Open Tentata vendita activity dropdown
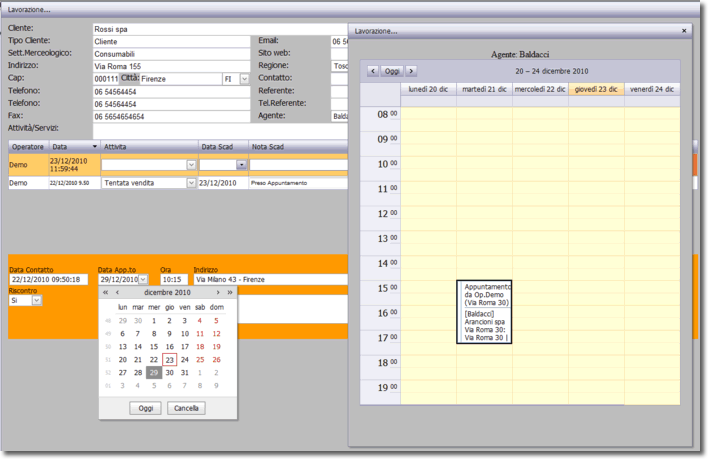Image resolution: width=708 pixels, height=459 pixels. [x=191, y=183]
